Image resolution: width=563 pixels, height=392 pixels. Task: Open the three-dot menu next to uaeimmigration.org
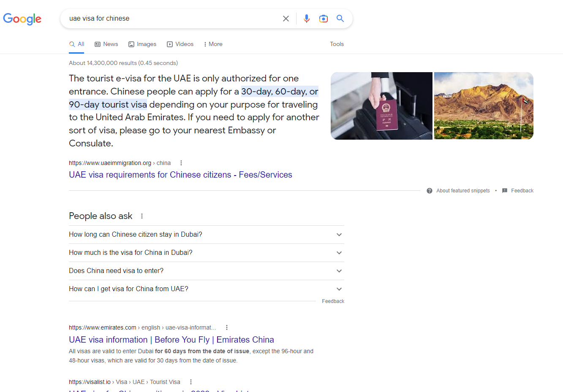tap(181, 162)
